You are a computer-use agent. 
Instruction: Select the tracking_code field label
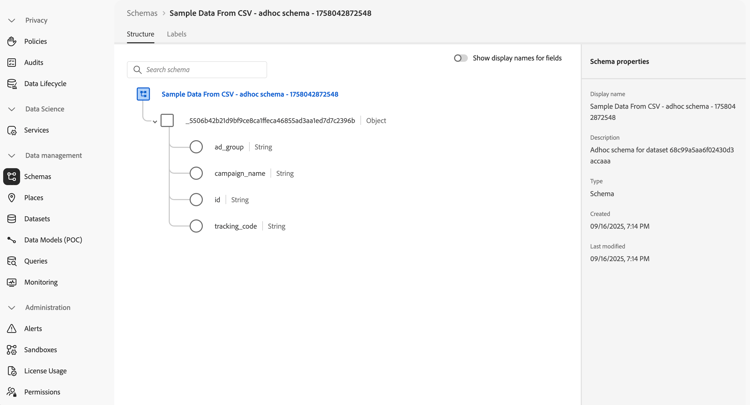235,226
